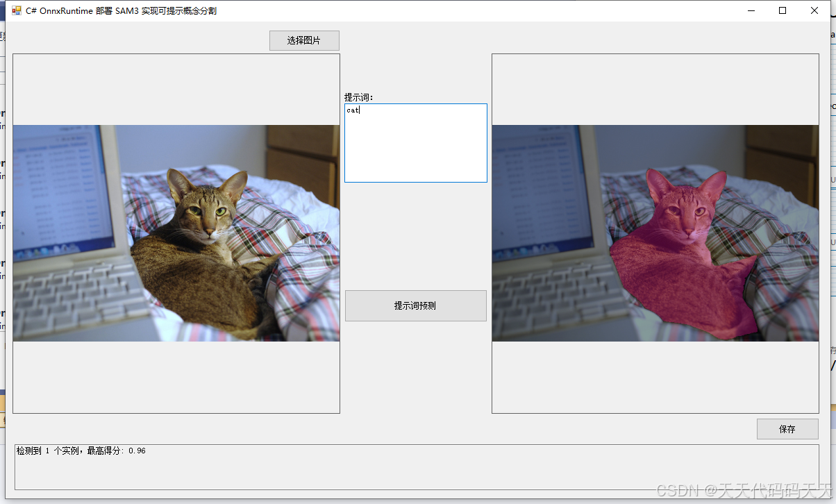Save the result using 保存 button
The width and height of the screenshot is (836, 504).
click(787, 429)
